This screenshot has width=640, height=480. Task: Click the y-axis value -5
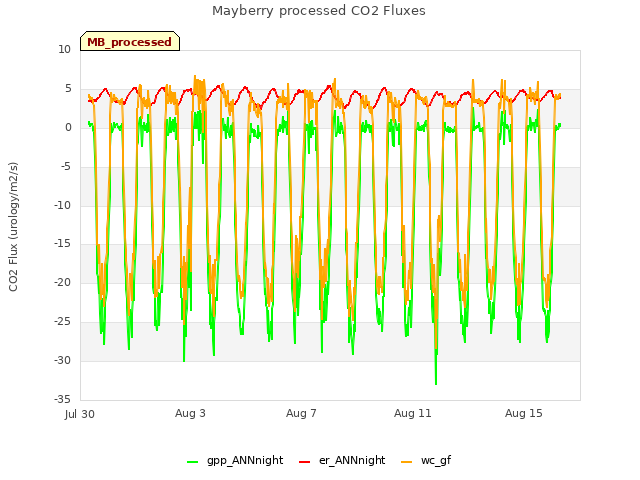64,166
